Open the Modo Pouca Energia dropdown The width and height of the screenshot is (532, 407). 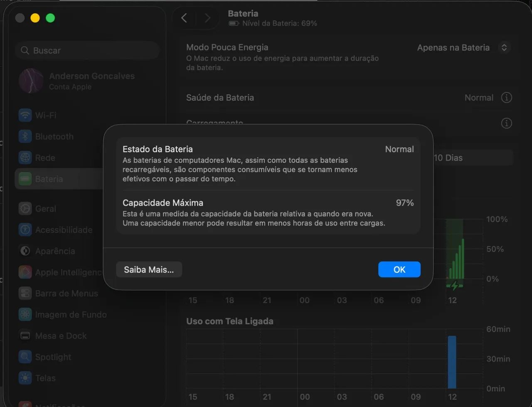(463, 47)
